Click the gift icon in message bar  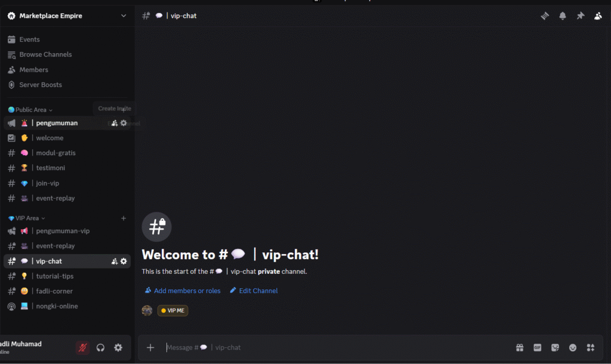[520, 347]
